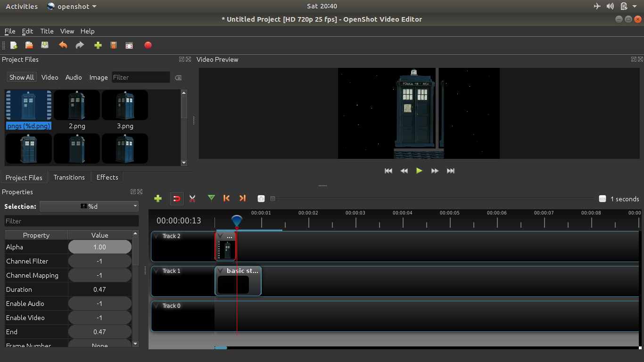Rewind the video preview
Screen dimensions: 644x362
click(404, 171)
